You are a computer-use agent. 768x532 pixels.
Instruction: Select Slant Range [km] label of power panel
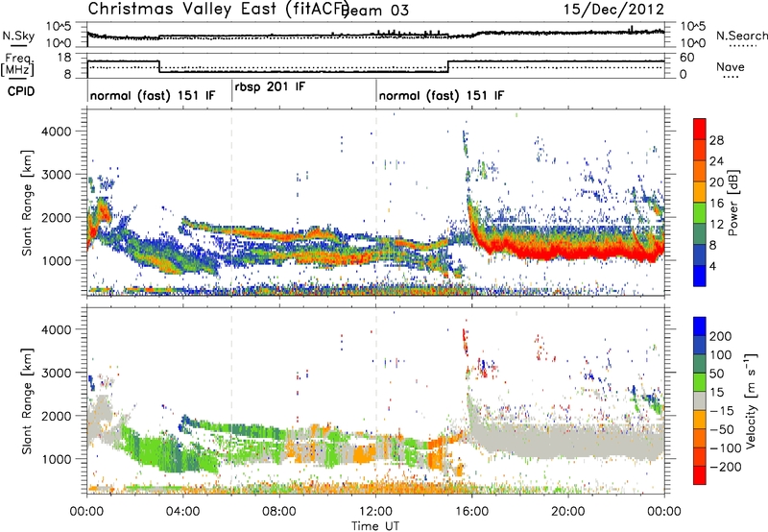point(27,203)
